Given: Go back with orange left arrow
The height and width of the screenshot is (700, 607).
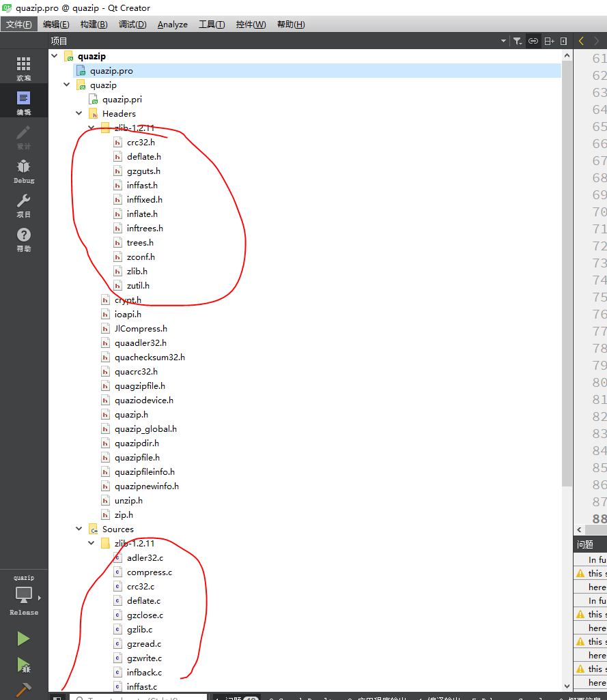Looking at the screenshot, I should pyautogui.click(x=581, y=41).
